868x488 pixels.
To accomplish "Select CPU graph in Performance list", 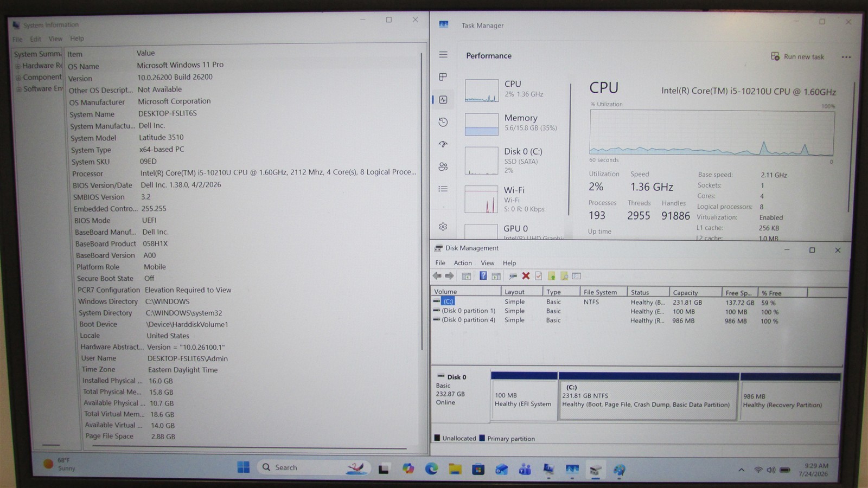I will [482, 91].
